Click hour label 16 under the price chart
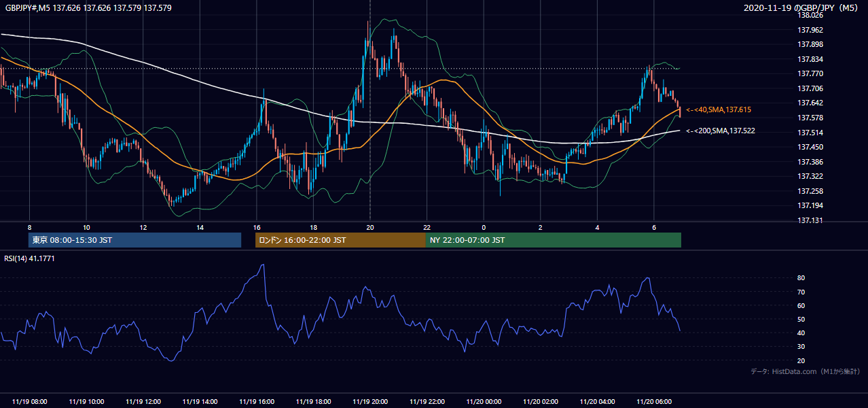 (257, 227)
